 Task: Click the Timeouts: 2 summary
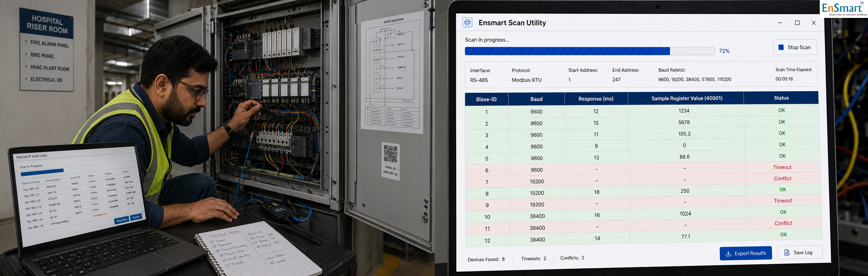[x=533, y=258]
